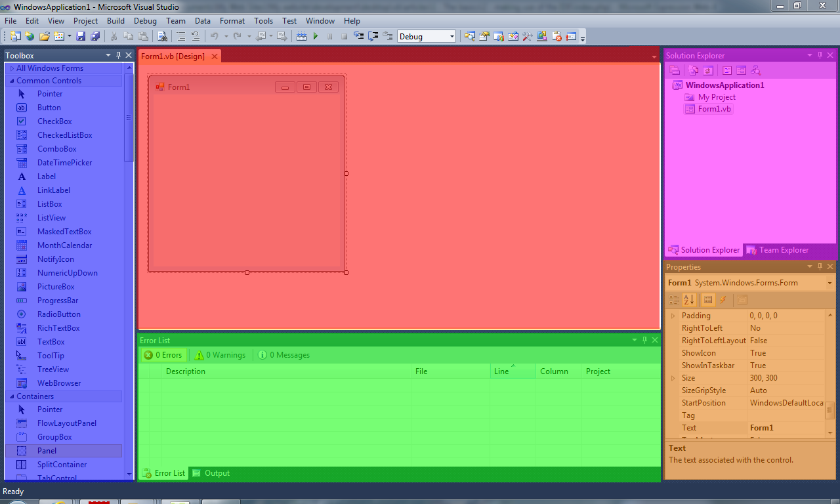The width and height of the screenshot is (840, 504).
Task: Select the WindowsApplication1 project node
Action: (x=719, y=85)
